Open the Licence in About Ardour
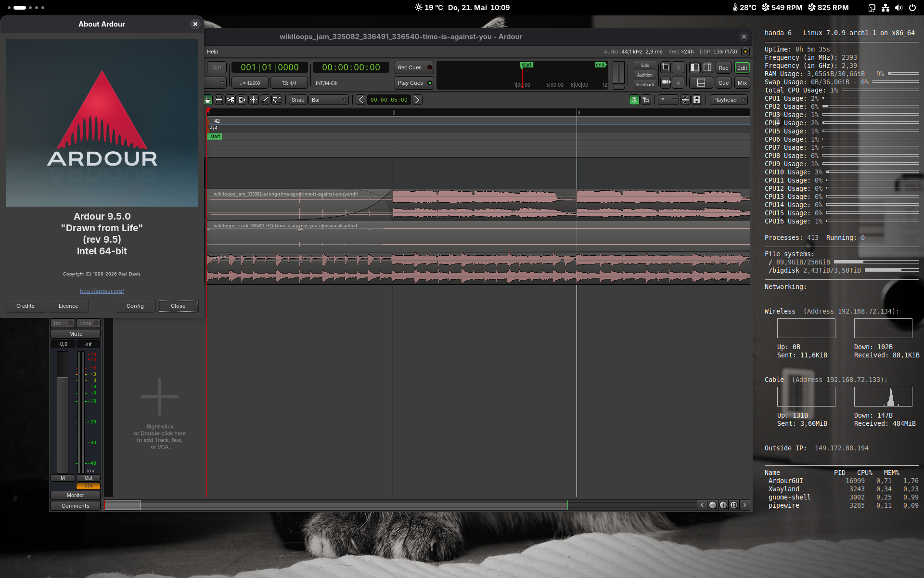 [68, 306]
